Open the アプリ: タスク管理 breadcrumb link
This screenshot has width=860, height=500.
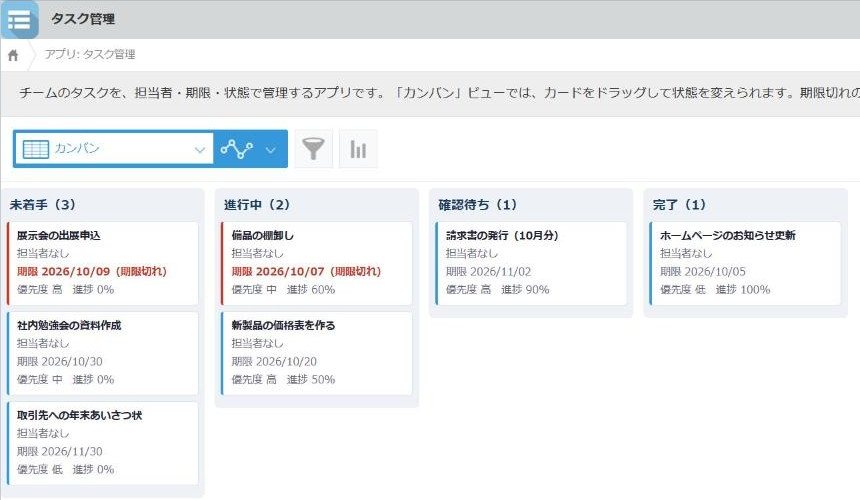click(90, 54)
